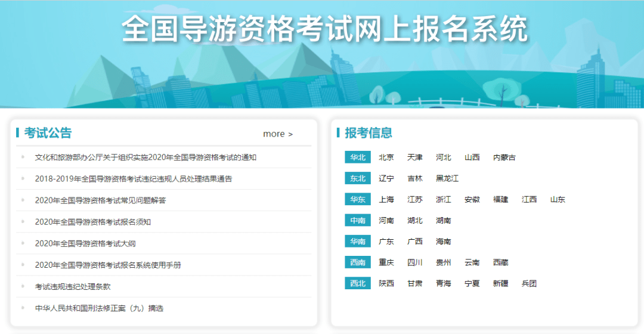This screenshot has height=334, width=644.
Task: Click the 全国导游资格考试网上报名系统 banner title
Action: coord(324,29)
